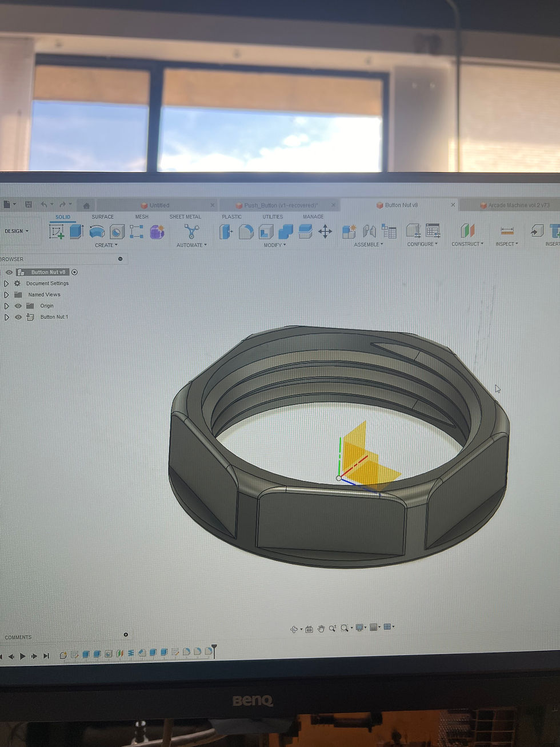
Task: Select the Fillet tool
Action: 246,231
